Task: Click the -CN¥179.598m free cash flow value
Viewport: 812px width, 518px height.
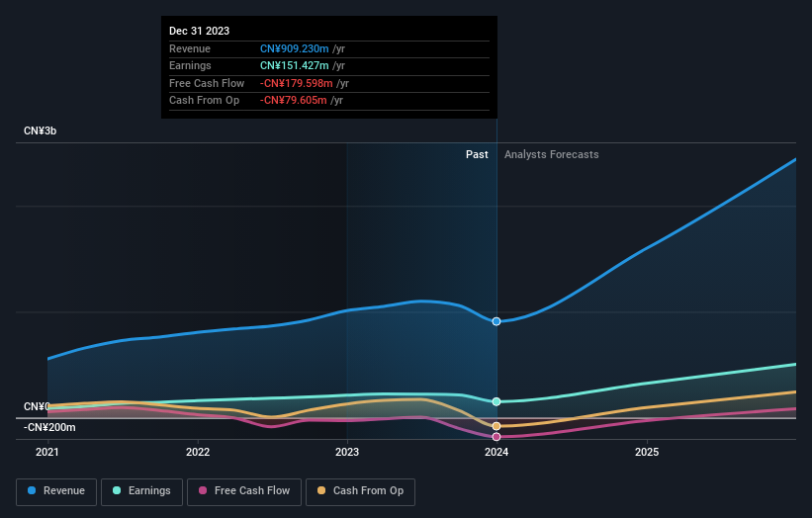Action: click(x=296, y=83)
